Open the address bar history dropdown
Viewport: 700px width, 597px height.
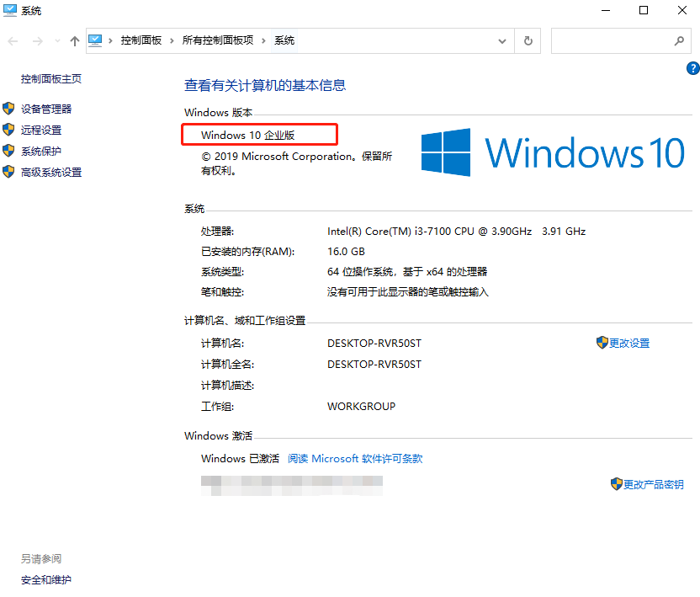point(502,41)
